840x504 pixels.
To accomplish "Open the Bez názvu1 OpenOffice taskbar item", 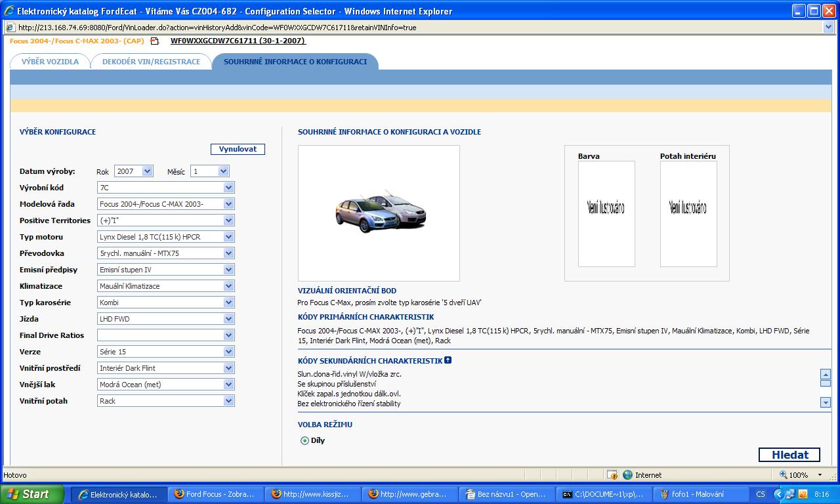I will [x=507, y=494].
